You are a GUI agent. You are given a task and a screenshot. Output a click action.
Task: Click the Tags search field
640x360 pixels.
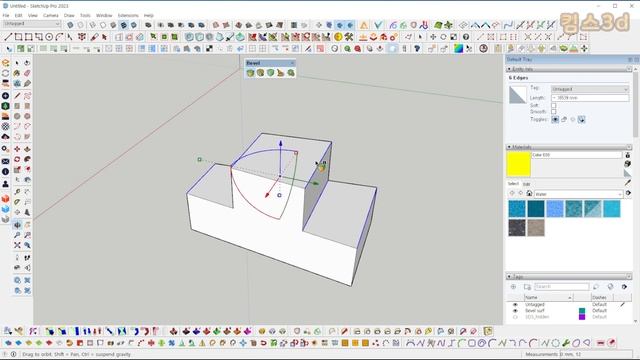pyautogui.click(x=562, y=287)
